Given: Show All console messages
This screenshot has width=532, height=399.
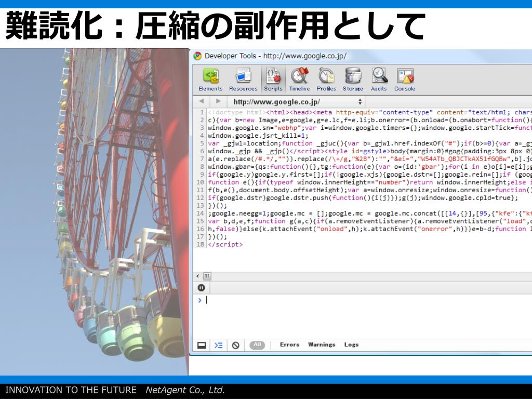Looking at the screenshot, I should pos(257,345).
